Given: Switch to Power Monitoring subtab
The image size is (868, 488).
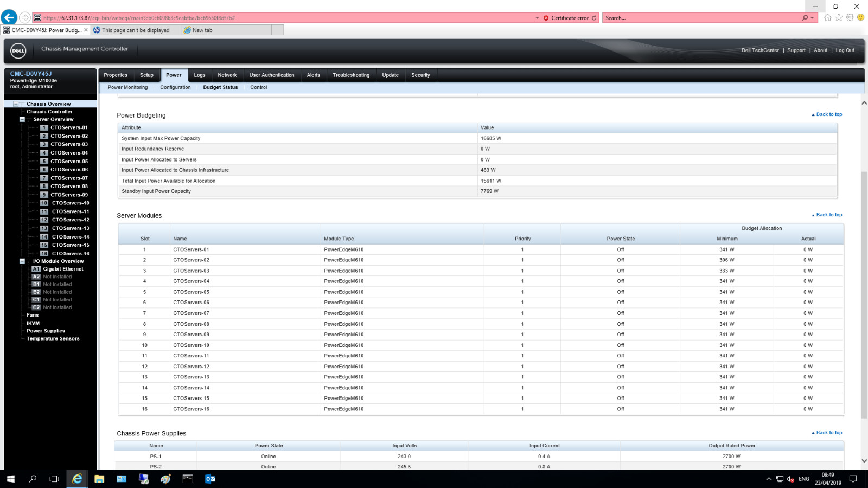Looking at the screenshot, I should coord(127,87).
